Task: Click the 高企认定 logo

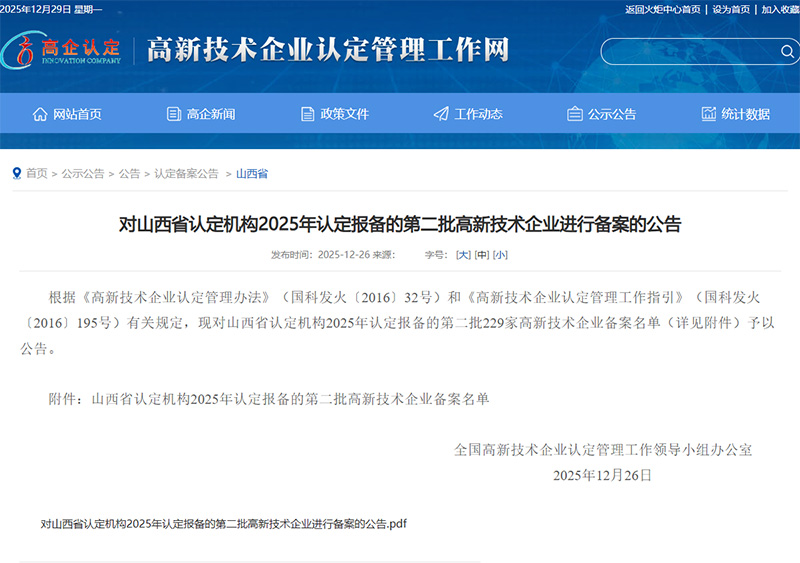Action: [61, 51]
